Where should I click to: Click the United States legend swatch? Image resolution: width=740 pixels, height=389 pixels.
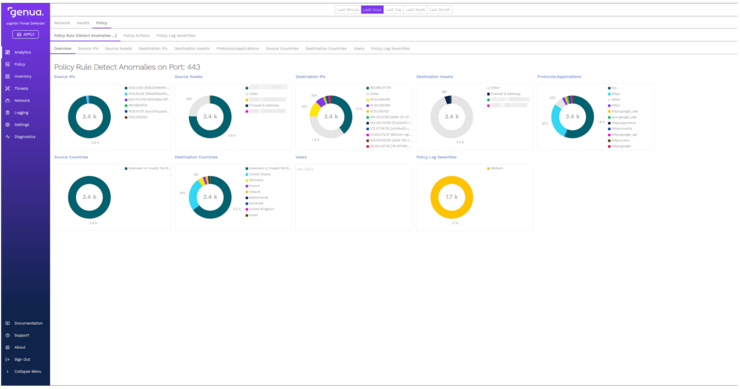[247, 174]
